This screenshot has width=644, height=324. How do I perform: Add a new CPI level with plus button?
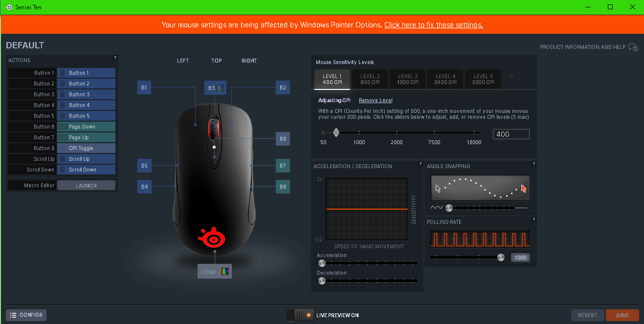(511, 77)
